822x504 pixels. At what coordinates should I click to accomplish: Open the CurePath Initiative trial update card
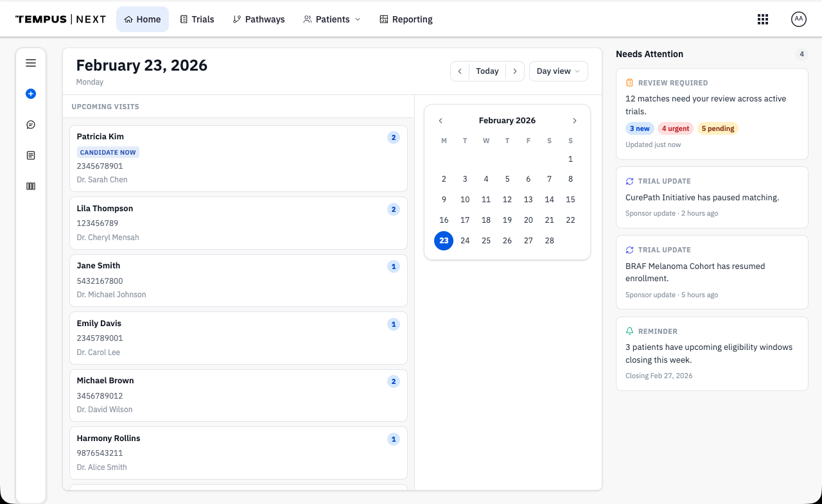(x=712, y=197)
